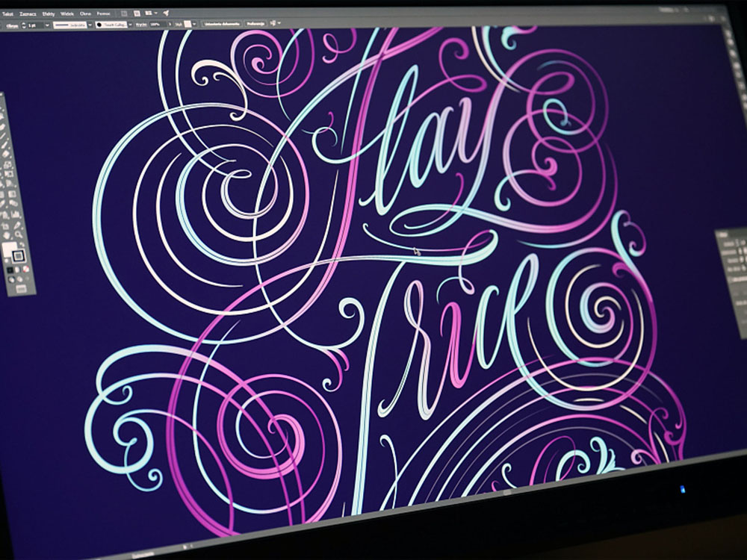Select the Gradient tool
This screenshot has width=747, height=560.
click(12, 194)
